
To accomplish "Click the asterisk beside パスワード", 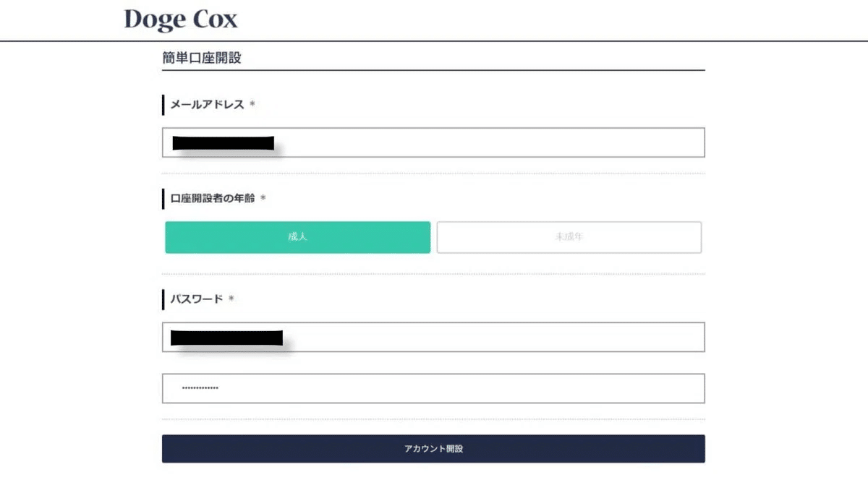I will [x=231, y=299].
